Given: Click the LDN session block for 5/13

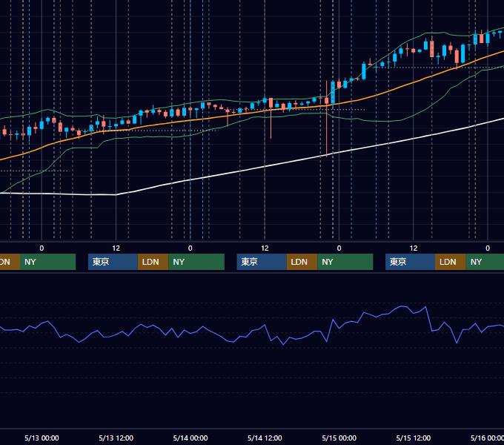Looking at the screenshot, I should (x=153, y=262).
